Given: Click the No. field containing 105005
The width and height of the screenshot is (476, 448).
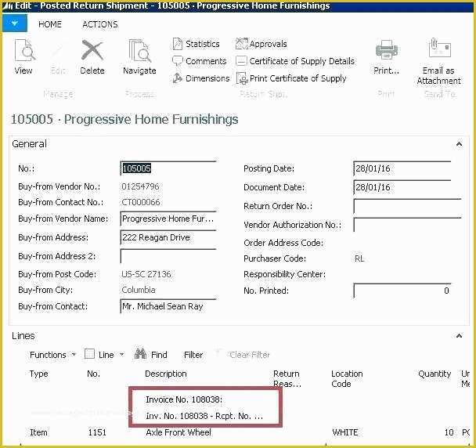Looking at the screenshot, I should (168, 168).
